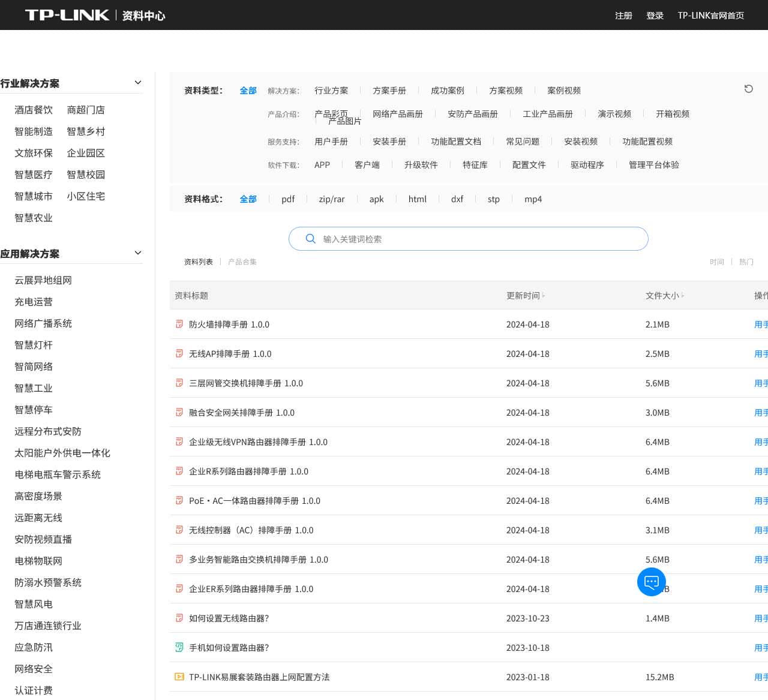This screenshot has width=768, height=700.
Task: Filter by apk format
Action: click(x=376, y=199)
